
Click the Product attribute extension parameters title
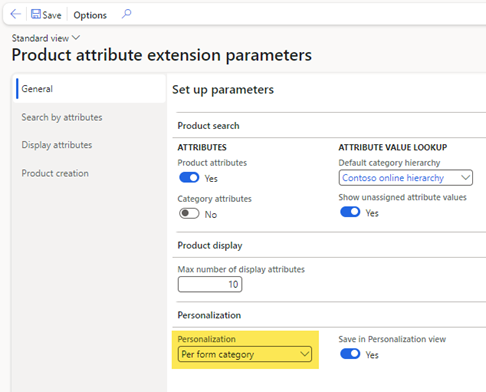[x=162, y=55]
